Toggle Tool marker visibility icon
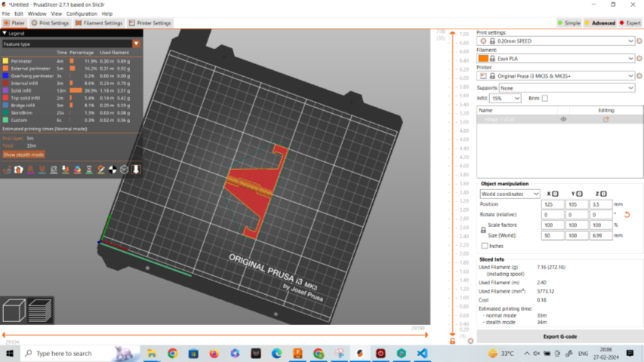 pyautogui.click(x=136, y=170)
